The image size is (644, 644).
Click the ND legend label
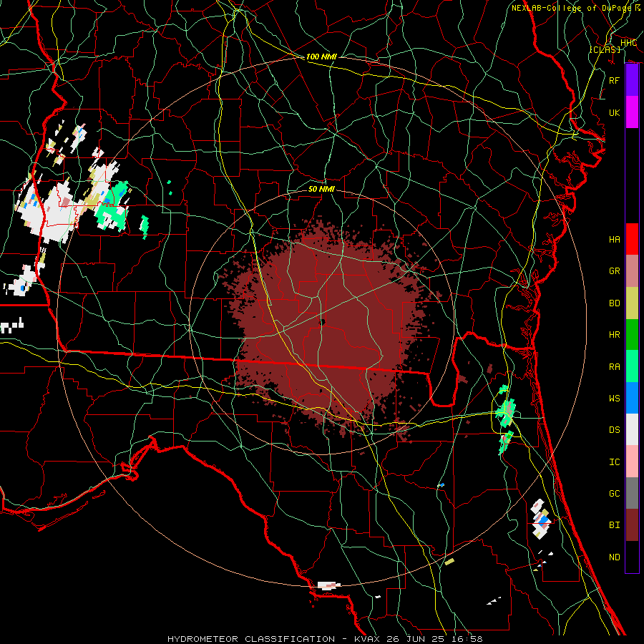615,557
